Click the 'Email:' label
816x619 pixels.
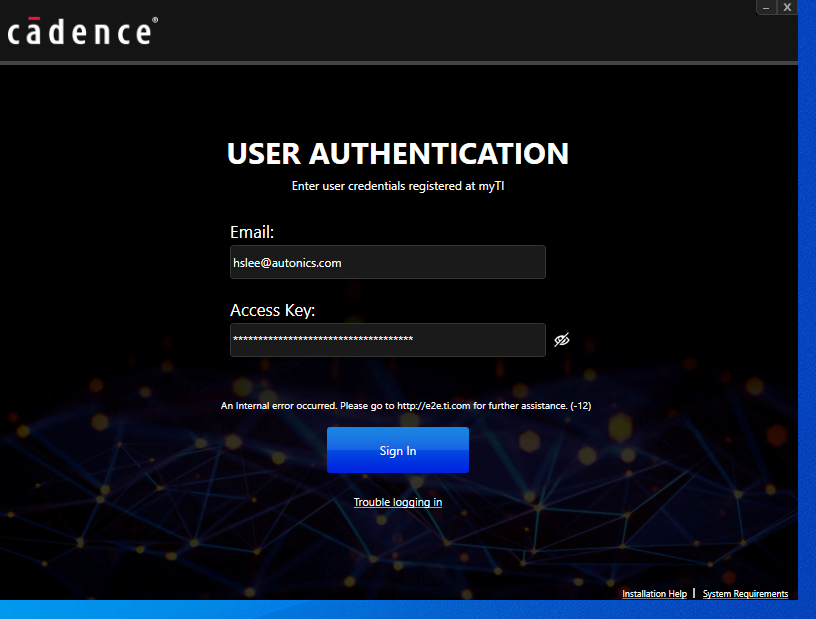click(x=252, y=232)
